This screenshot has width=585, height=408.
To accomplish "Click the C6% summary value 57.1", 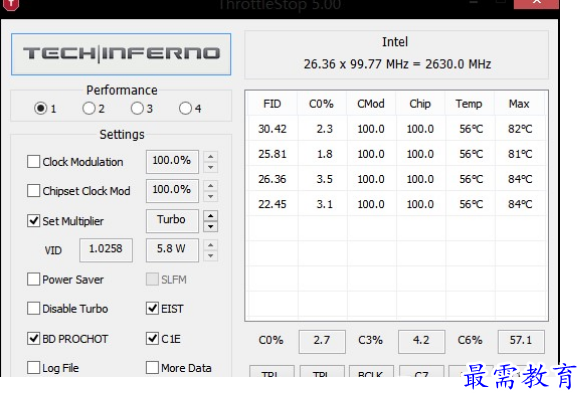I will click(521, 342).
